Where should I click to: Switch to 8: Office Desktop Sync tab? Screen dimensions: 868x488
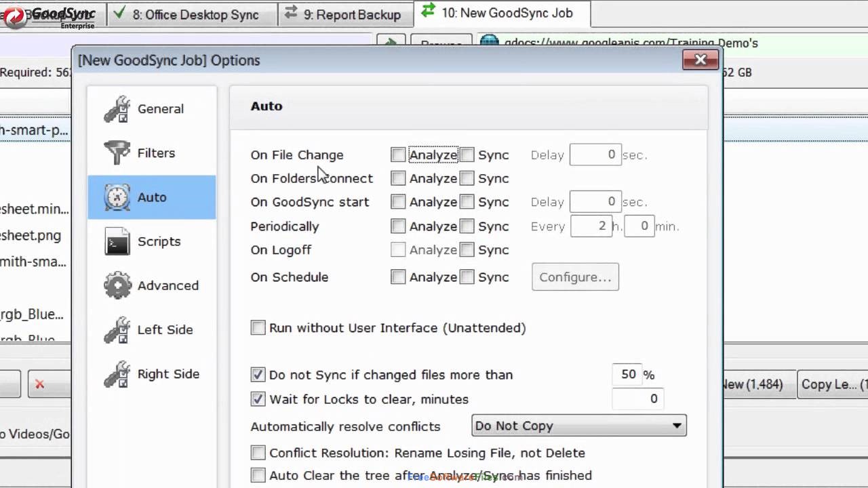coord(191,14)
